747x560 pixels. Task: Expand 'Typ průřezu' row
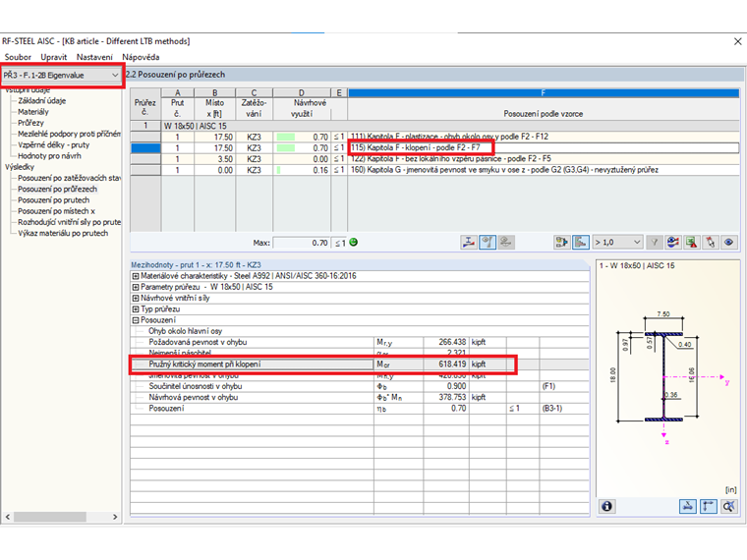136,309
